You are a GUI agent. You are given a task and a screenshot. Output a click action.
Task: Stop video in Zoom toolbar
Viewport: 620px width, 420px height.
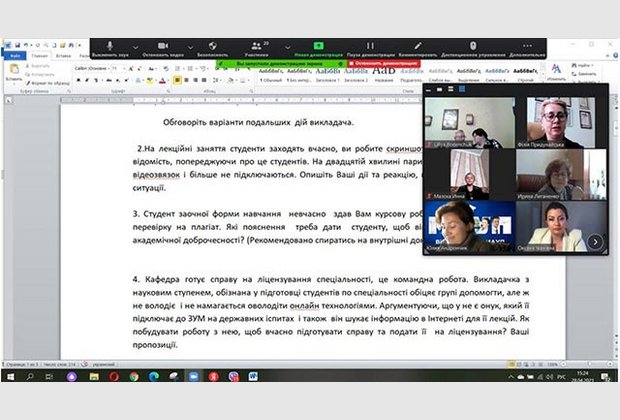164,47
